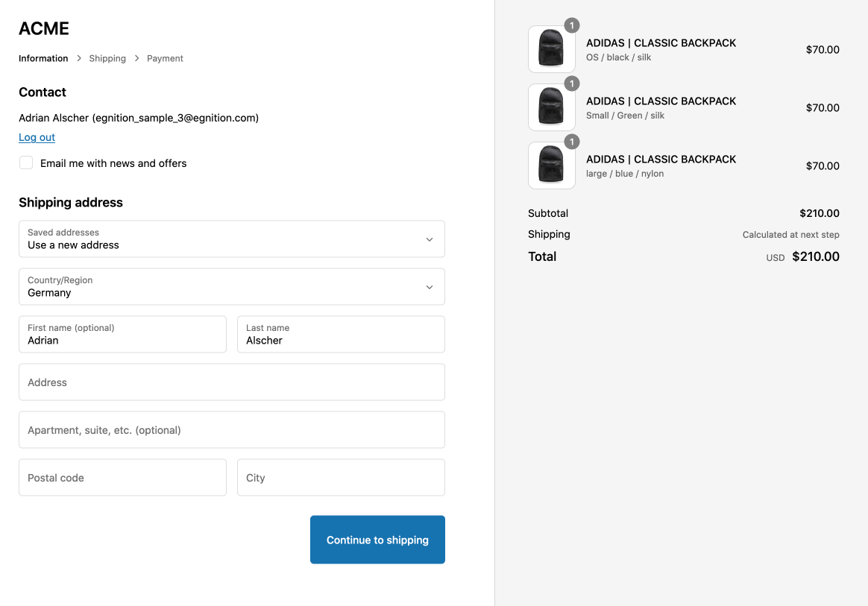
Task: Click the $70.00 price of large / blue / nylon
Action: pyautogui.click(x=823, y=166)
